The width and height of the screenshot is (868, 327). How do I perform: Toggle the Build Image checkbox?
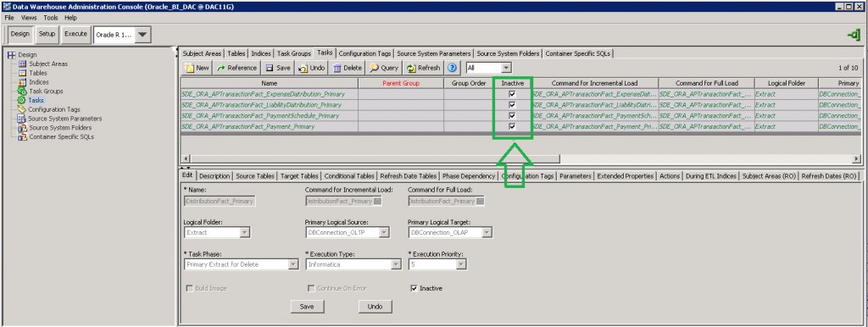tap(189, 288)
